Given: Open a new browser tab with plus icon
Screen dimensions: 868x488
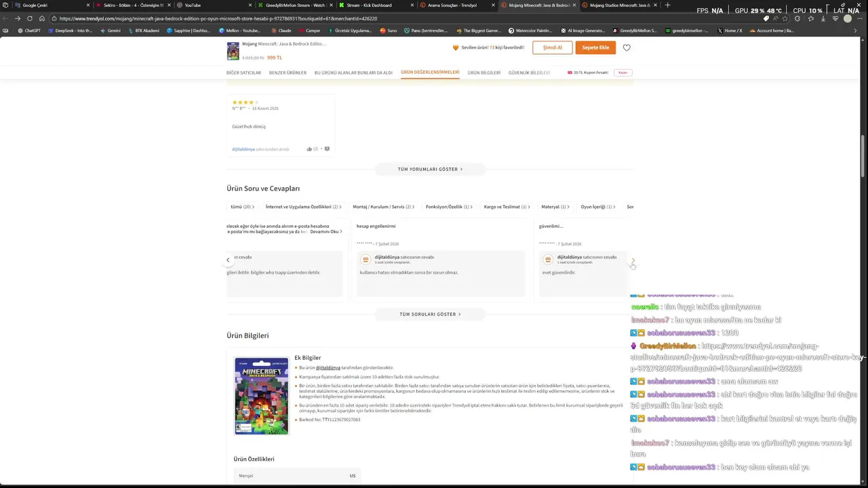Looking at the screenshot, I should point(667,5).
